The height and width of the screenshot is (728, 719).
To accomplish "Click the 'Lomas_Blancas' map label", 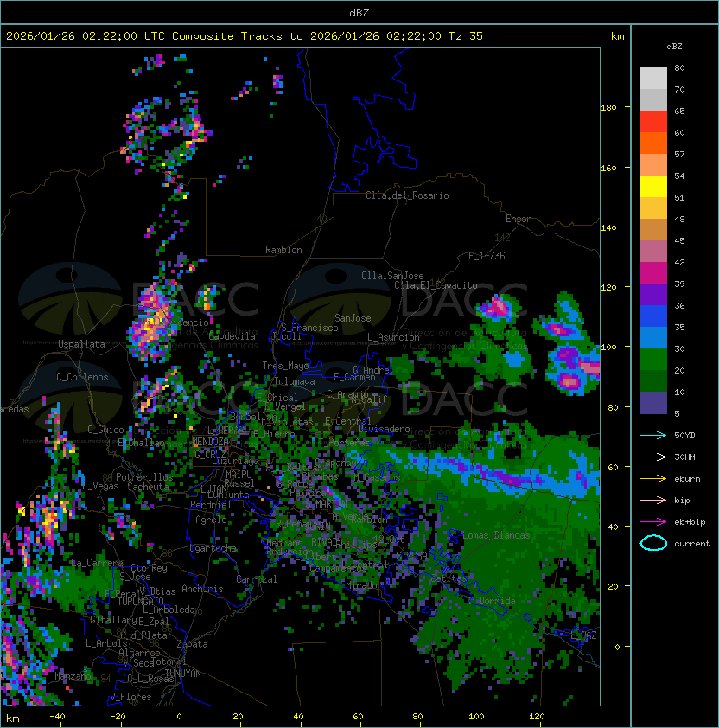I will (496, 535).
